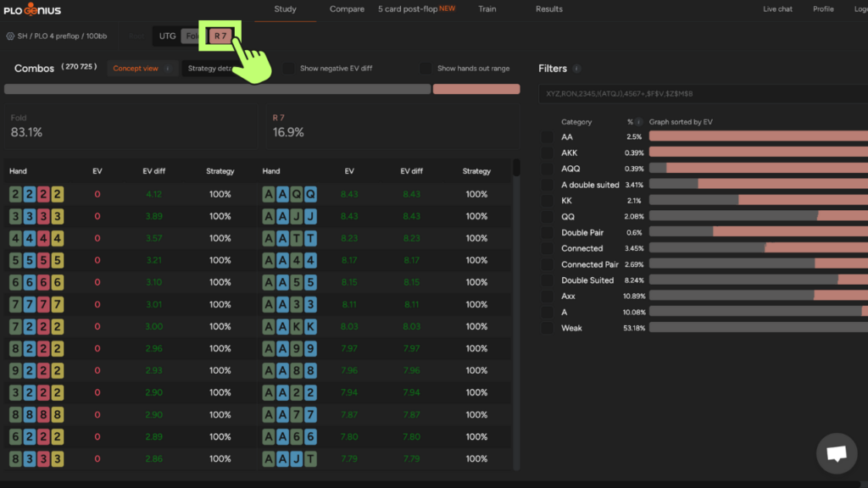The image size is (868, 488).
Task: Enable Show negative EV diff
Action: click(x=288, y=69)
